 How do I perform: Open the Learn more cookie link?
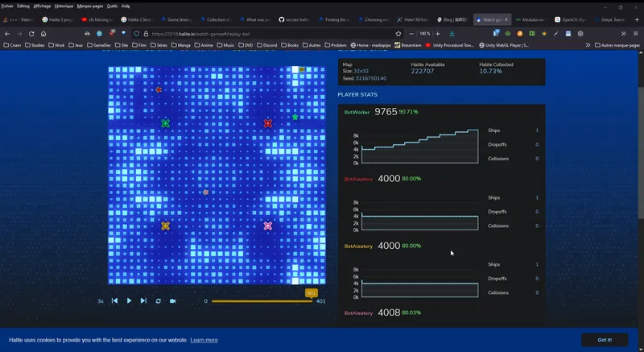pos(204,340)
